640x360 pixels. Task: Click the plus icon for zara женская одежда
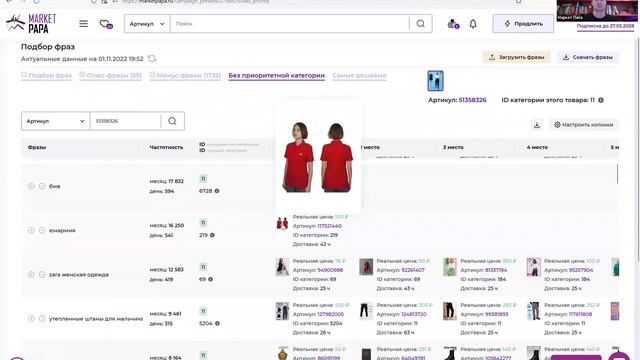(x=31, y=274)
